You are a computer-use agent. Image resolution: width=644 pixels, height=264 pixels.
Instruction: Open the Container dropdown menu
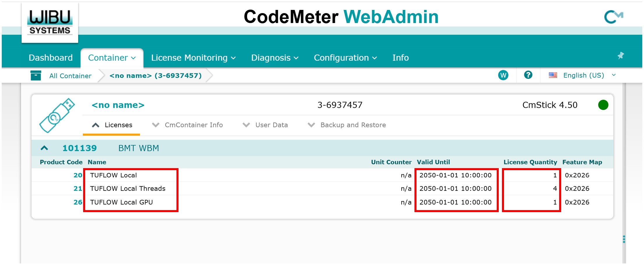tap(112, 58)
